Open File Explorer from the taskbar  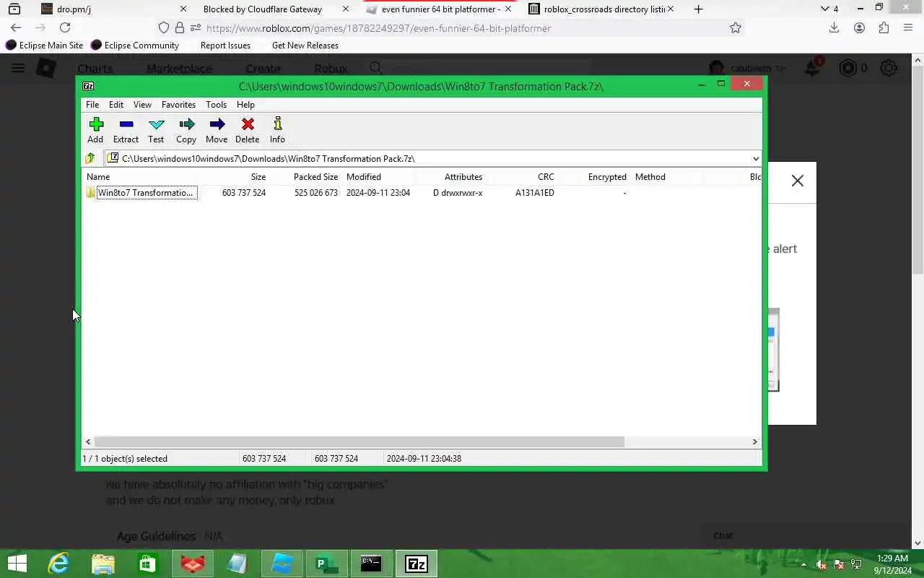click(x=103, y=564)
